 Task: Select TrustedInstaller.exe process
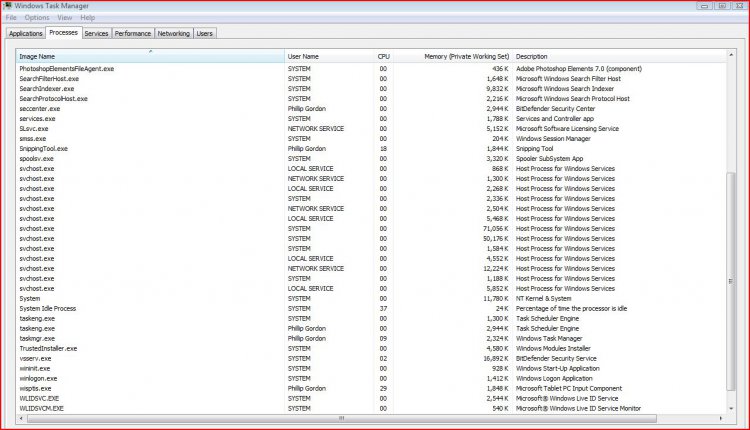[371, 349]
